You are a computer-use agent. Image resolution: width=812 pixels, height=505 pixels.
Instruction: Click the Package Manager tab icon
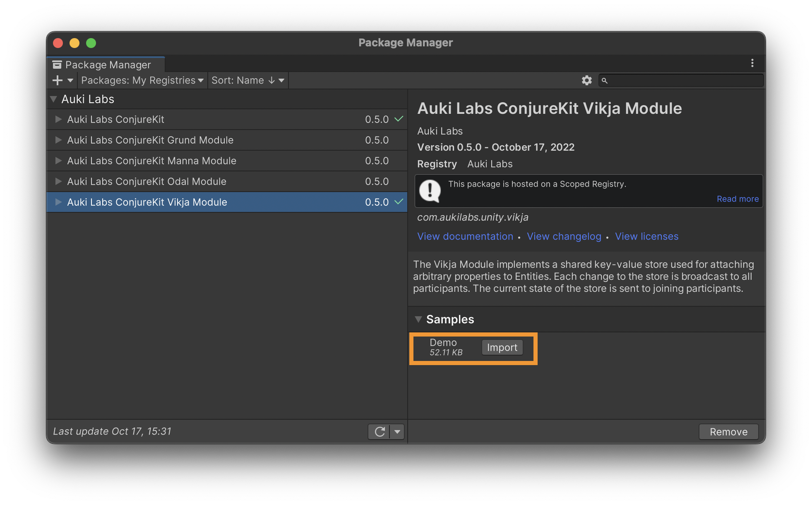click(57, 65)
